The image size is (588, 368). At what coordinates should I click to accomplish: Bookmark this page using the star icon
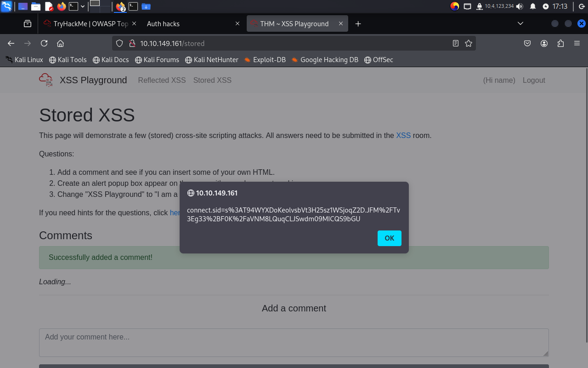click(468, 43)
